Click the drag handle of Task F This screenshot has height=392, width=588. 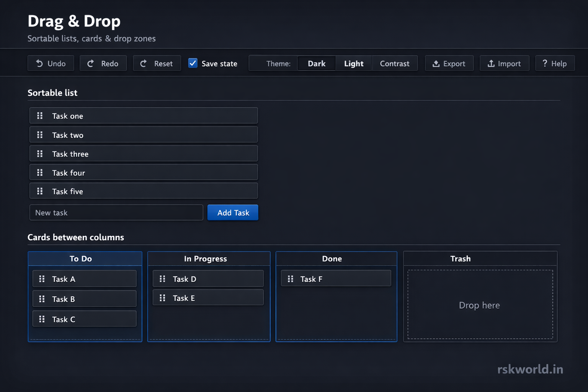pos(290,279)
